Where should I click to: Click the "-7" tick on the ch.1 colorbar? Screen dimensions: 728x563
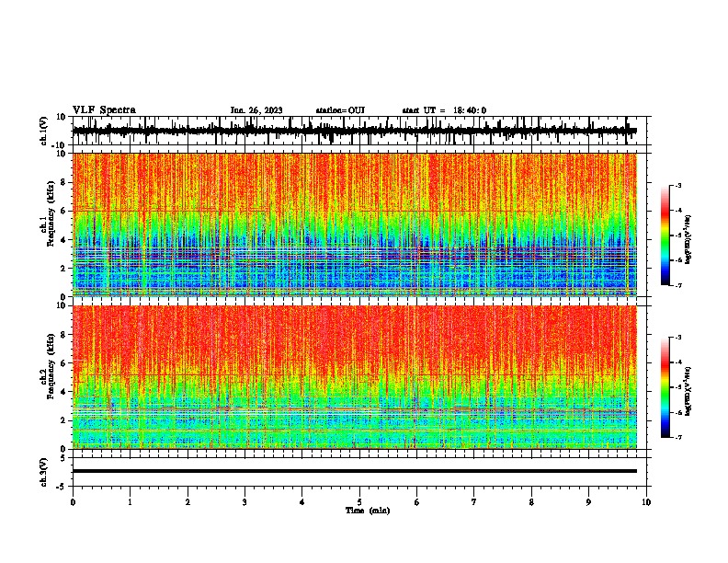[678, 286]
